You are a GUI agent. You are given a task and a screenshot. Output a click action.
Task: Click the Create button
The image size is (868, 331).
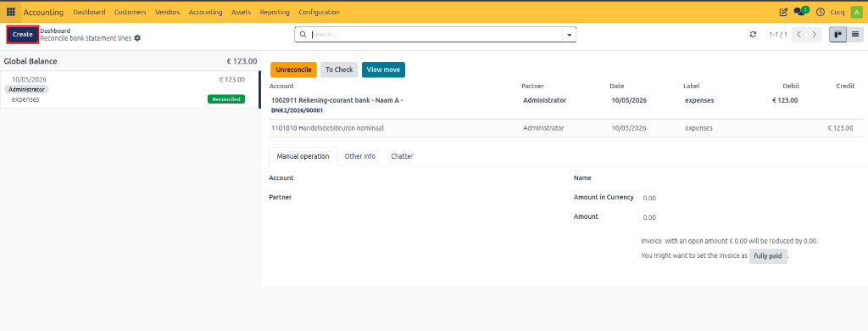point(23,35)
